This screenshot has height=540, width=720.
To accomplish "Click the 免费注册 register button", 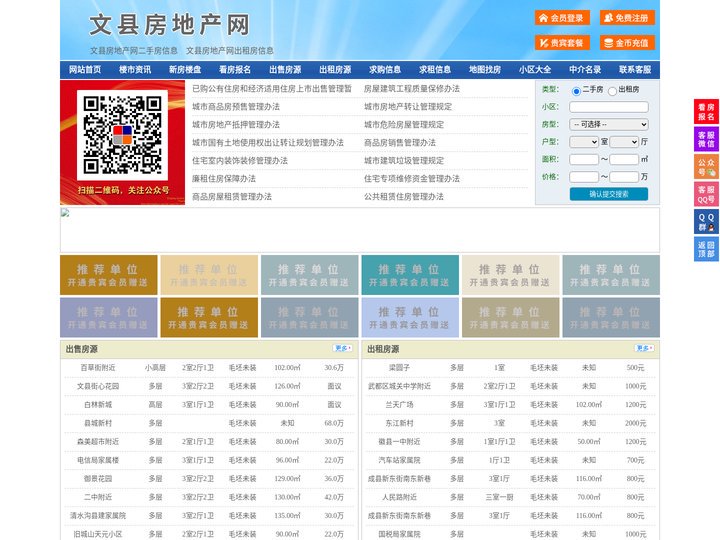I will pyautogui.click(x=627, y=18).
